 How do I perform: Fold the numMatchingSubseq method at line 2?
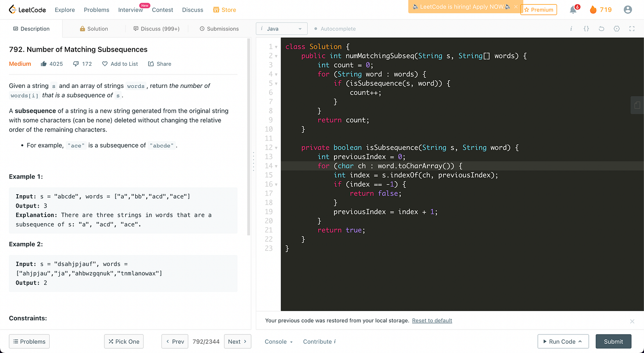click(276, 56)
